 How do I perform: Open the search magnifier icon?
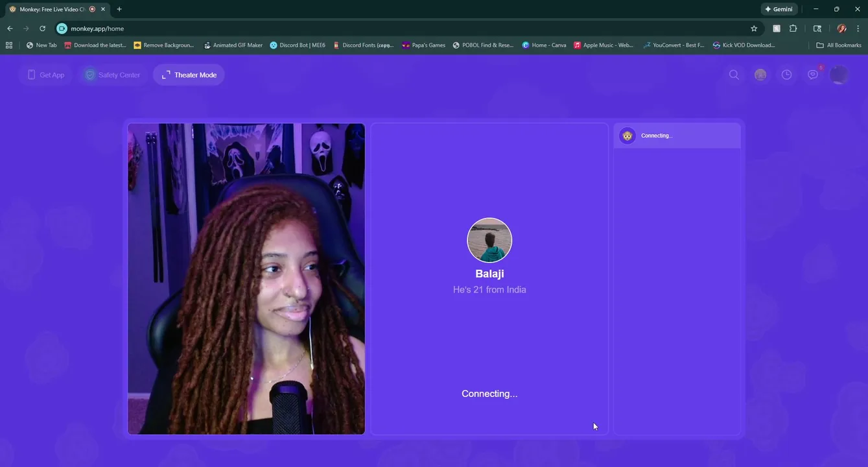(x=734, y=75)
